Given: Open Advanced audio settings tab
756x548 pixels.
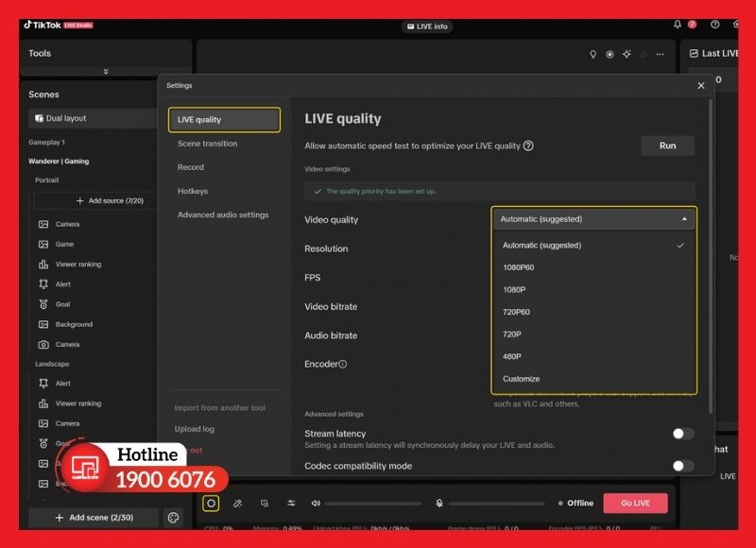Looking at the screenshot, I should click(x=223, y=215).
